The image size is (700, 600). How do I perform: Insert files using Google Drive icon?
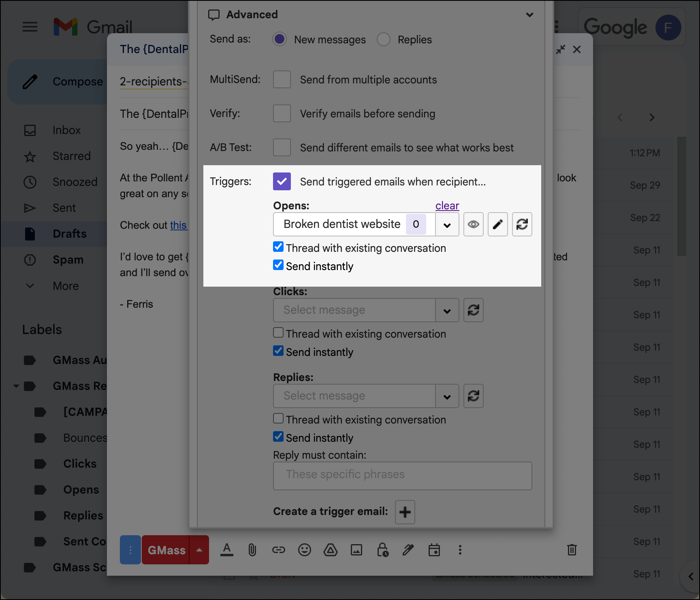(x=331, y=550)
